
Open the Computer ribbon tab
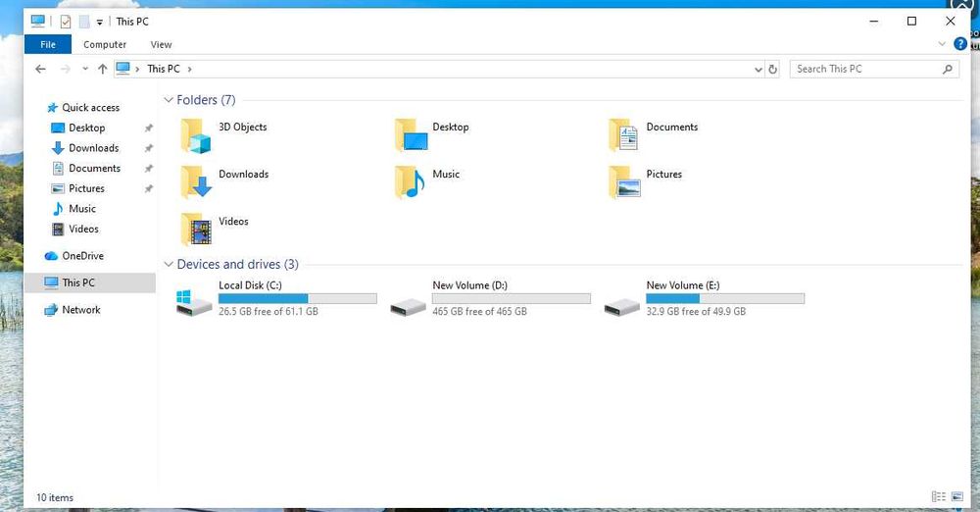click(x=105, y=44)
